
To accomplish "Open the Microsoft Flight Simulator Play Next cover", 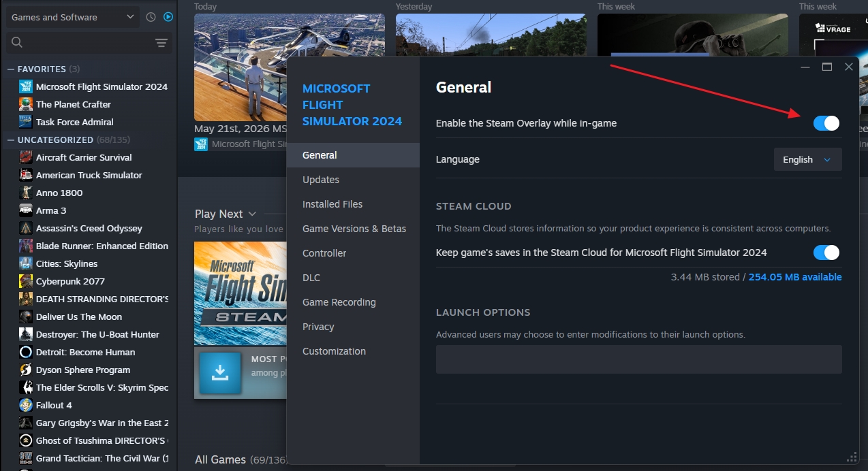I will 241,293.
